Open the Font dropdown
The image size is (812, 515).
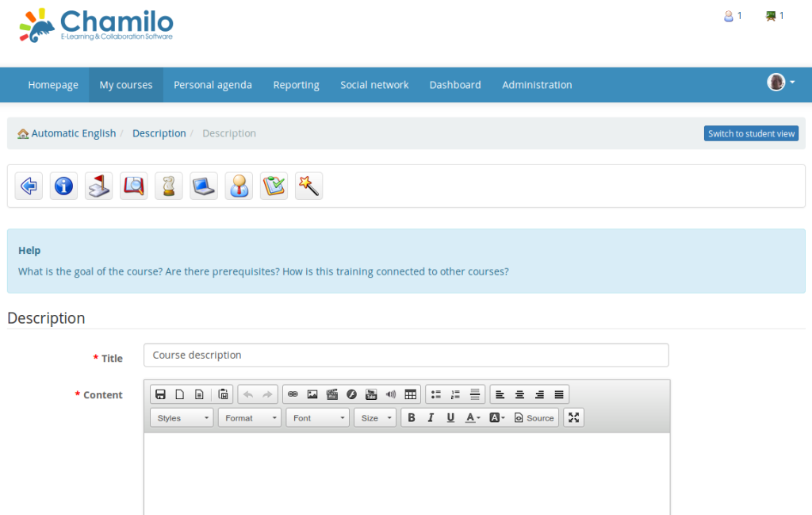[317, 417]
